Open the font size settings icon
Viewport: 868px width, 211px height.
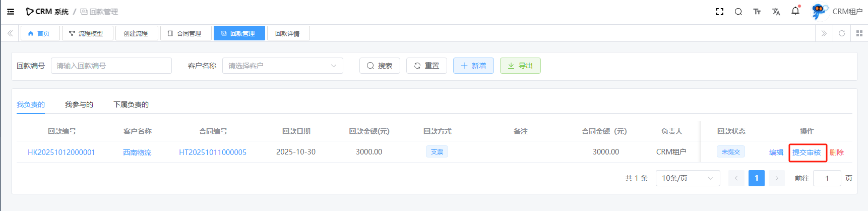[757, 12]
